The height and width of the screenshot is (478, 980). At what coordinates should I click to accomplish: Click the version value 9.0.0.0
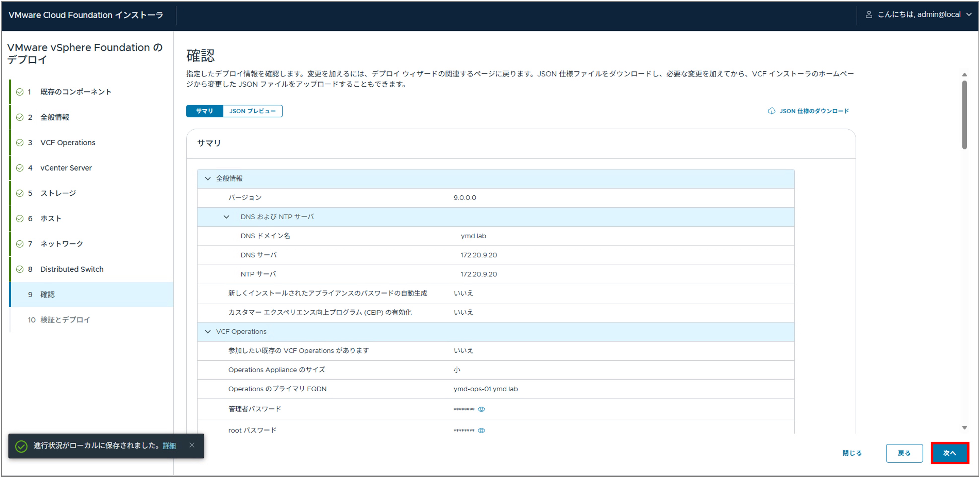coord(464,198)
